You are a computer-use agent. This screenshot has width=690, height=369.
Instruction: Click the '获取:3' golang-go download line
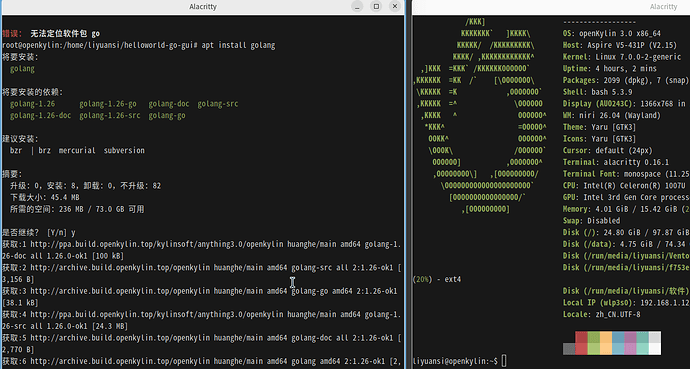point(200,291)
